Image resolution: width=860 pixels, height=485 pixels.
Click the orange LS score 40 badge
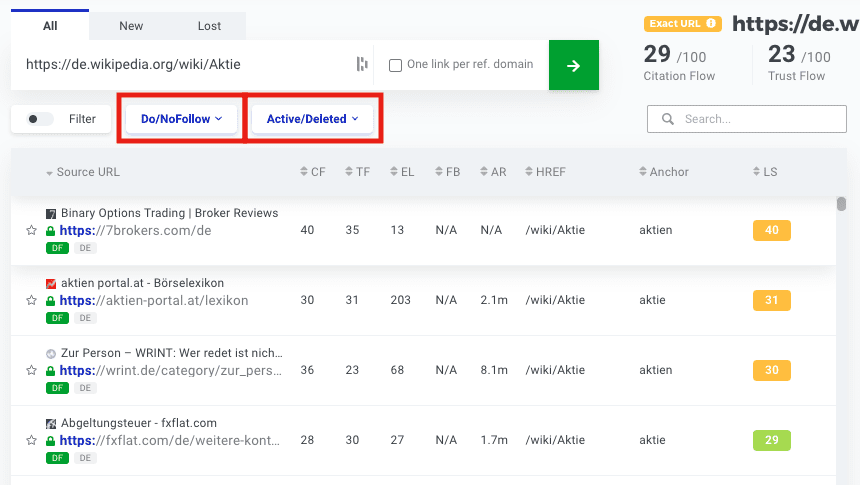772,230
